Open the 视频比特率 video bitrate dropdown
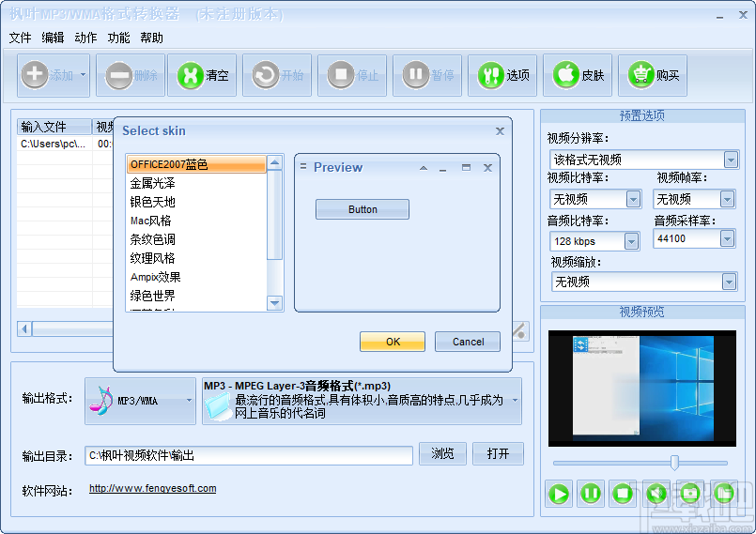 (x=633, y=199)
